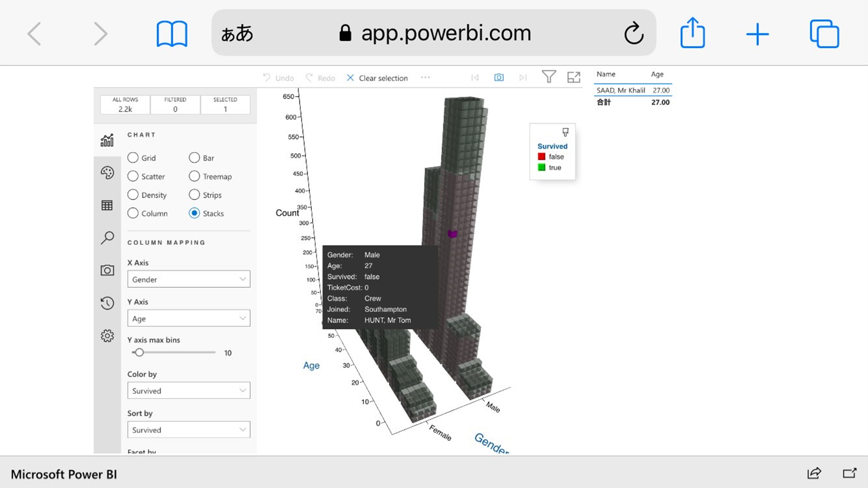The width and height of the screenshot is (868, 488).
Task: Click Clear selection in the toolbar
Action: tap(377, 78)
